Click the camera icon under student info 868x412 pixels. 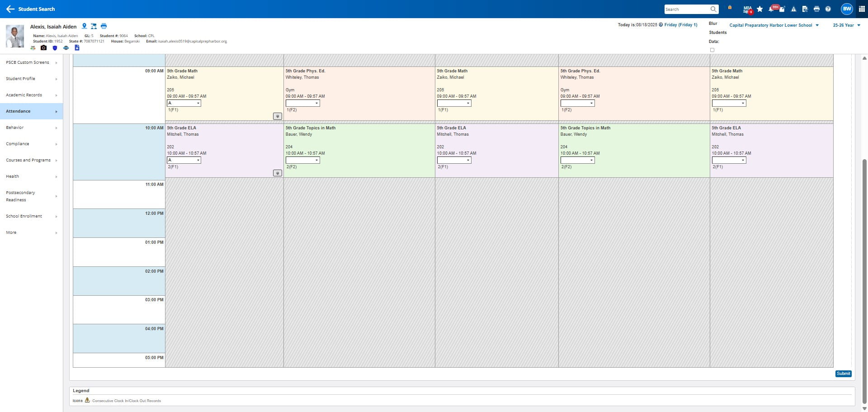point(43,47)
